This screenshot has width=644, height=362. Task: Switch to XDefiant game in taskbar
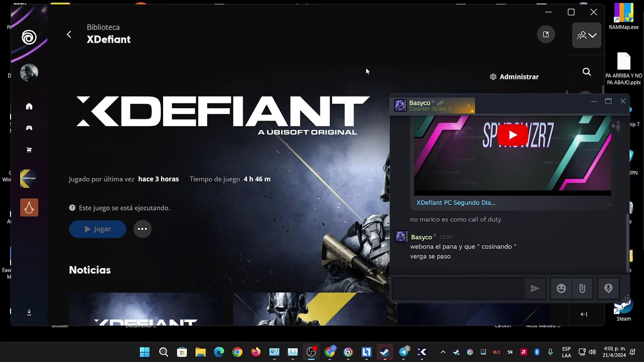click(x=422, y=352)
